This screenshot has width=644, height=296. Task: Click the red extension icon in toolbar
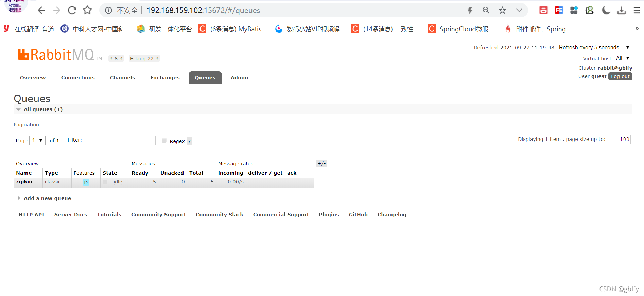(x=543, y=10)
